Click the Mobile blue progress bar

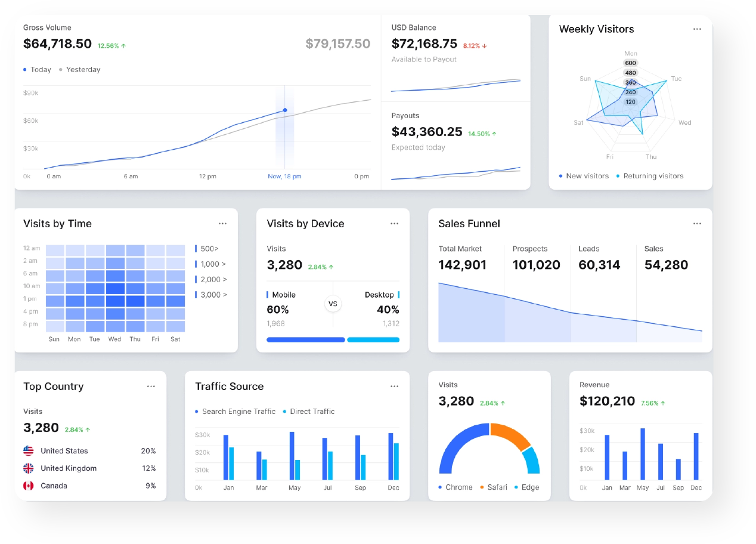(305, 339)
